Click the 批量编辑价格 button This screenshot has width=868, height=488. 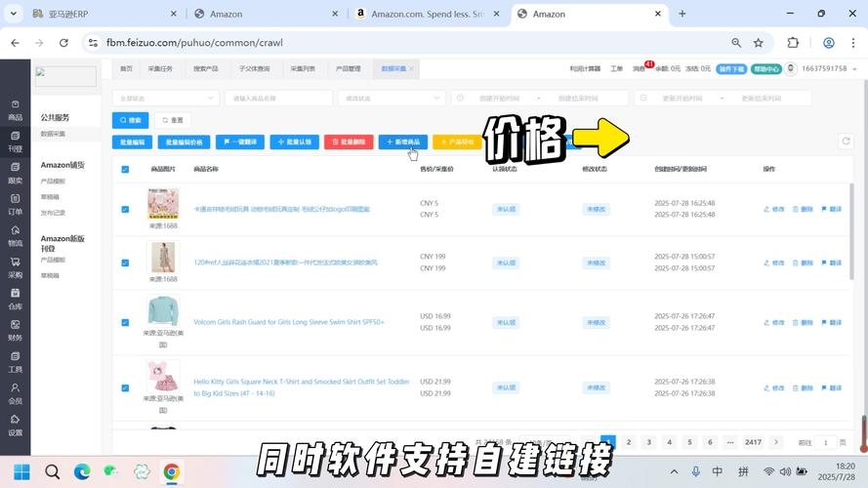coord(184,142)
